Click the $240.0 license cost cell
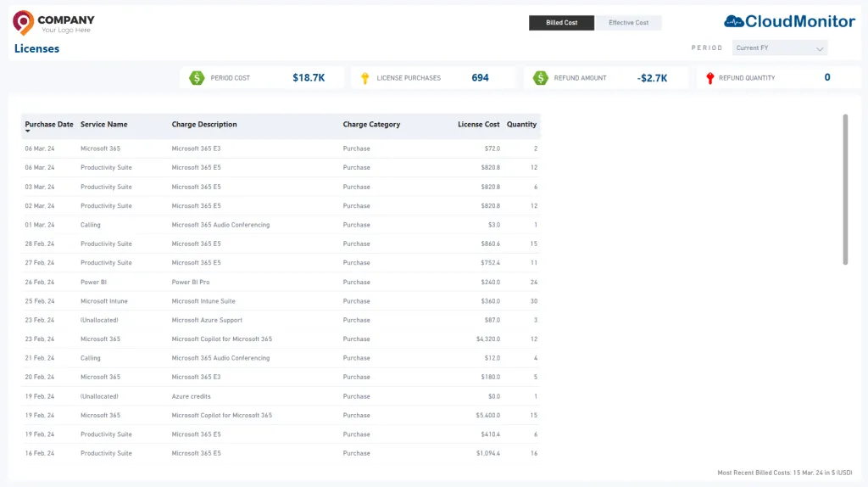868x487 pixels. coord(491,282)
